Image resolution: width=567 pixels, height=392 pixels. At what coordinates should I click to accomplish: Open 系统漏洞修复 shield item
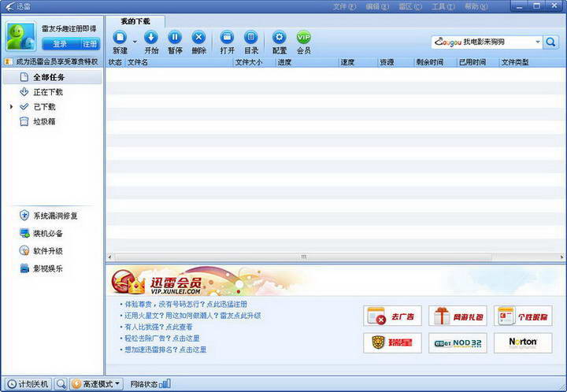tap(49, 216)
